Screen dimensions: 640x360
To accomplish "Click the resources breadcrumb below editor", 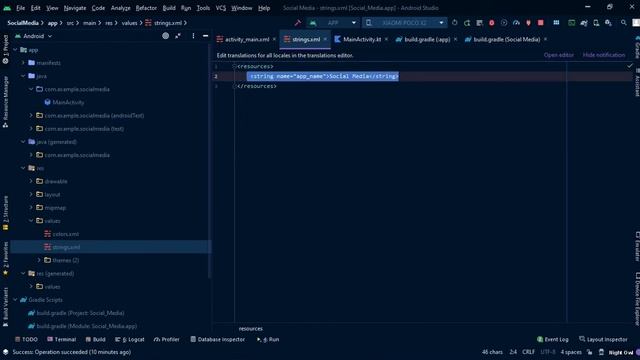I will pyautogui.click(x=251, y=329).
